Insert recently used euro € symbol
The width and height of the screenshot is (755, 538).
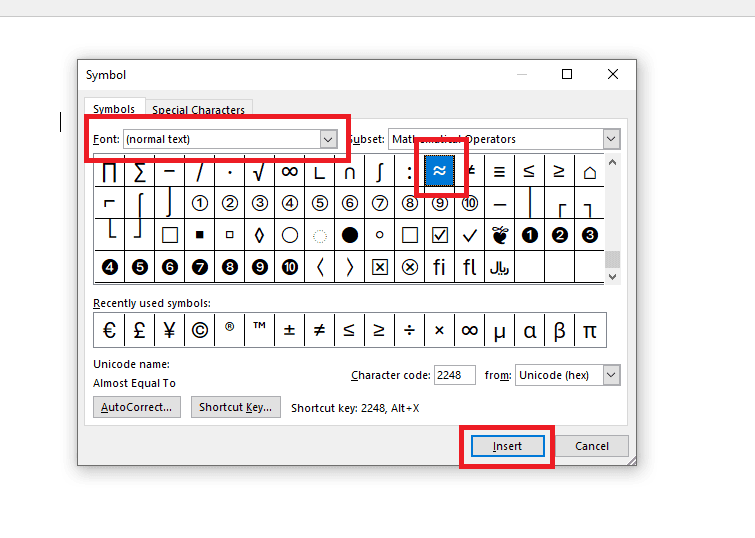[x=109, y=330]
